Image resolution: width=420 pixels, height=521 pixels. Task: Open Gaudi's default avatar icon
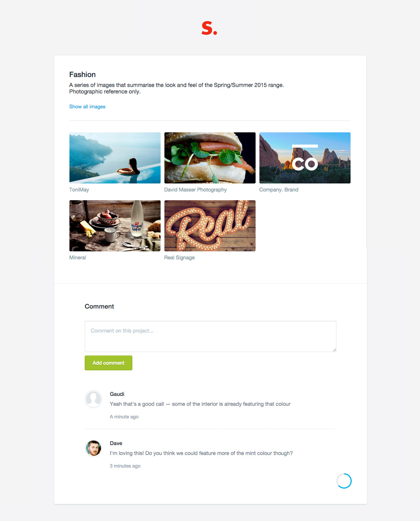tap(93, 399)
